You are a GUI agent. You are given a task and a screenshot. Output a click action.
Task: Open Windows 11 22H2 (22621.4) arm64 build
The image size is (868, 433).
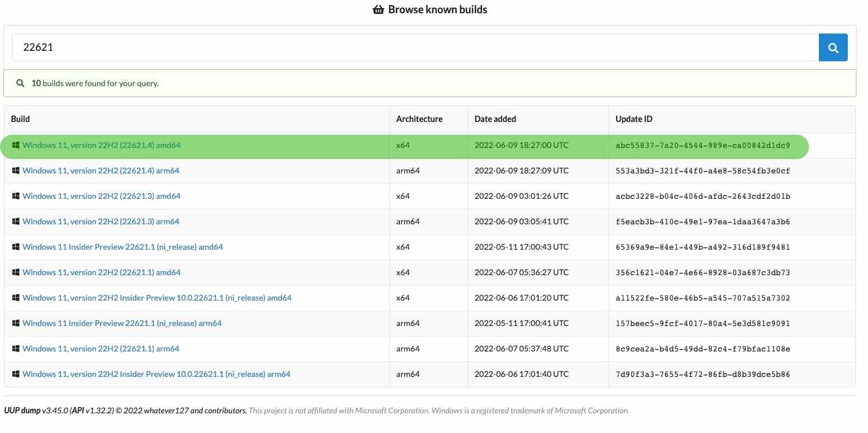pyautogui.click(x=101, y=171)
